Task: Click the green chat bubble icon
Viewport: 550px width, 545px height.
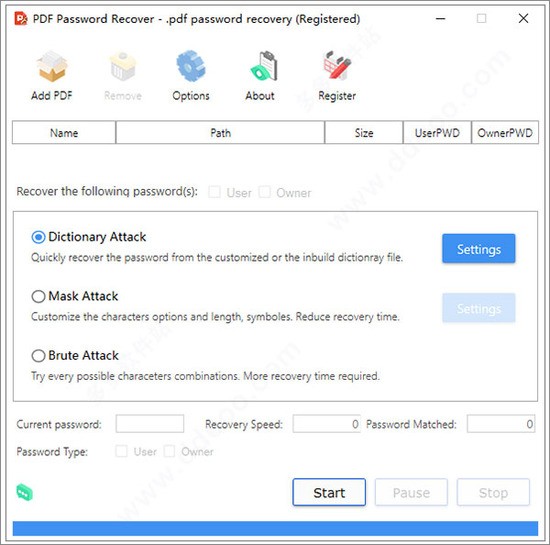Action: coord(25,492)
